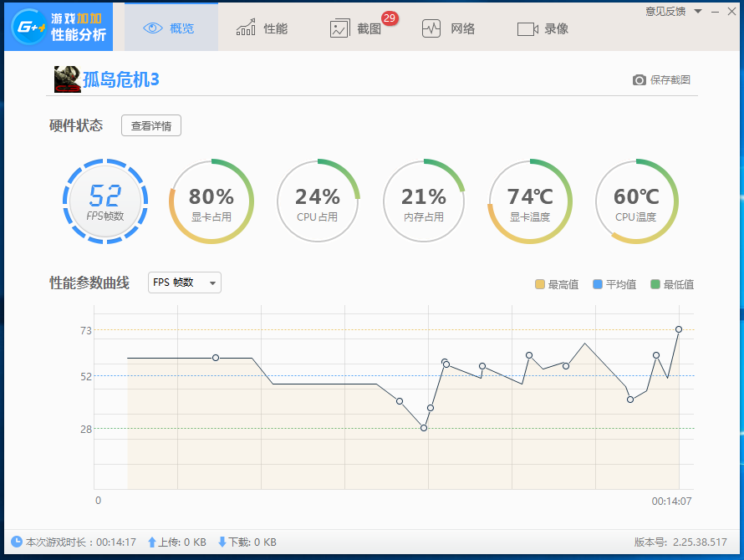Click the 孤岛危机3 game thumbnail
This screenshot has width=744, height=560.
point(68,79)
